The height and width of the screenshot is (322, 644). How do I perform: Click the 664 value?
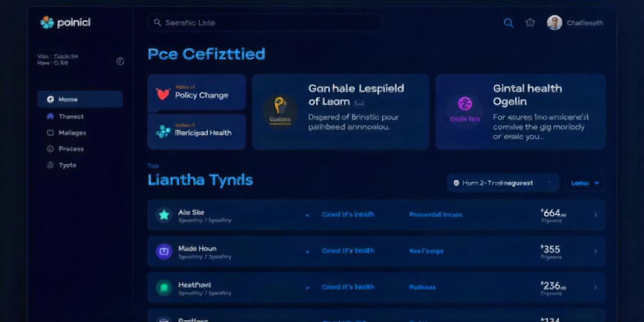tap(553, 213)
